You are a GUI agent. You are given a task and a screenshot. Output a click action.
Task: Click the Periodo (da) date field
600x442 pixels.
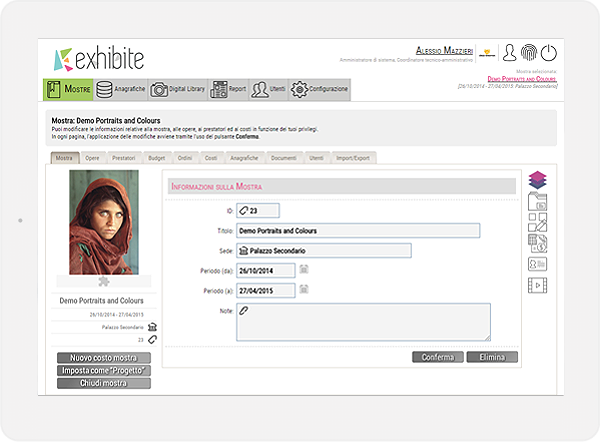click(x=266, y=271)
